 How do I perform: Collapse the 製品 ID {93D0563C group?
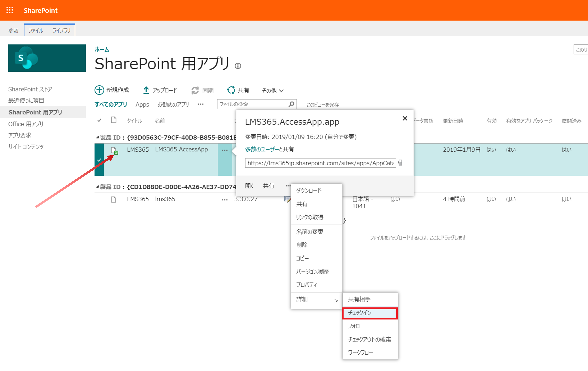98,137
